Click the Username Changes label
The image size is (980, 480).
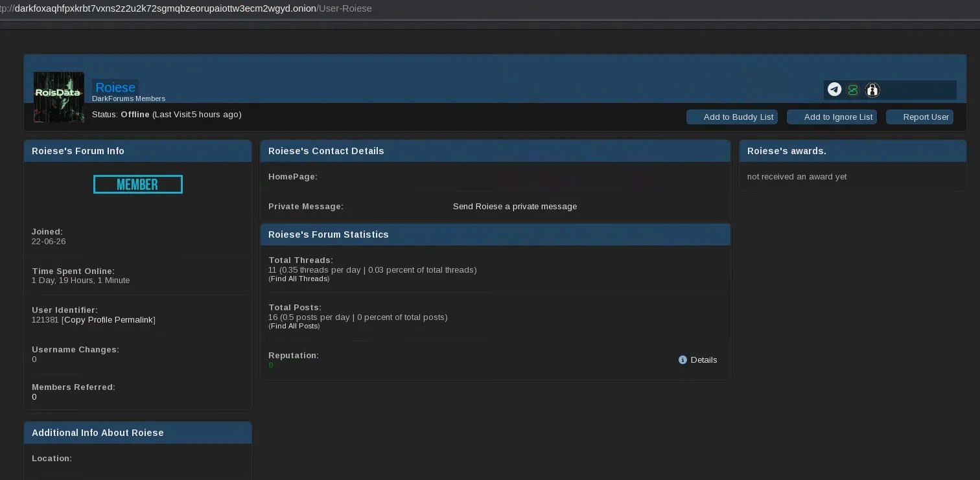(75, 349)
